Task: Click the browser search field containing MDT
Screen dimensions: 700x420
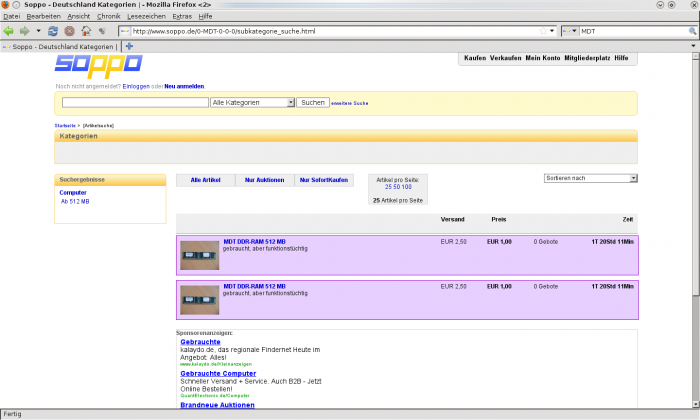Action: (633, 31)
